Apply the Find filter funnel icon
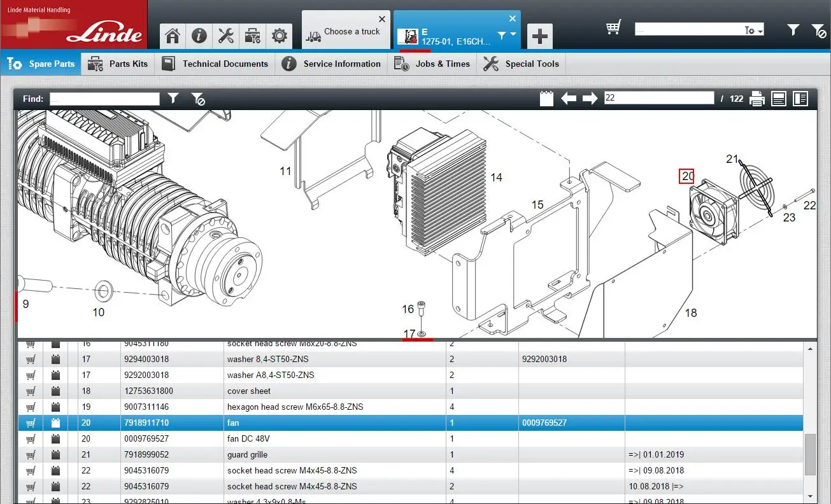Image resolution: width=831 pixels, height=504 pixels. pos(173,98)
